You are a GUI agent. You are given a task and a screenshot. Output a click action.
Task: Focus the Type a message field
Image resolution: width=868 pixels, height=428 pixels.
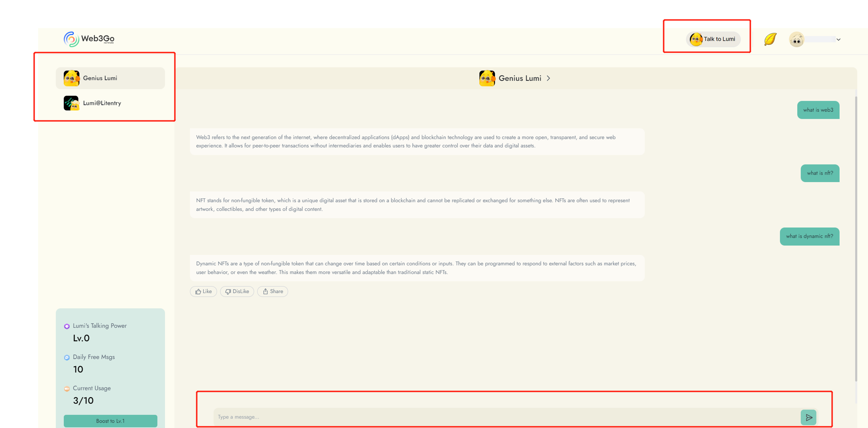pos(505,417)
